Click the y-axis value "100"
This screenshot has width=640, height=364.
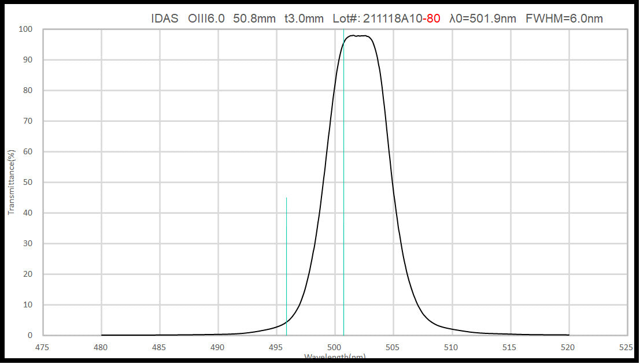(25, 29)
